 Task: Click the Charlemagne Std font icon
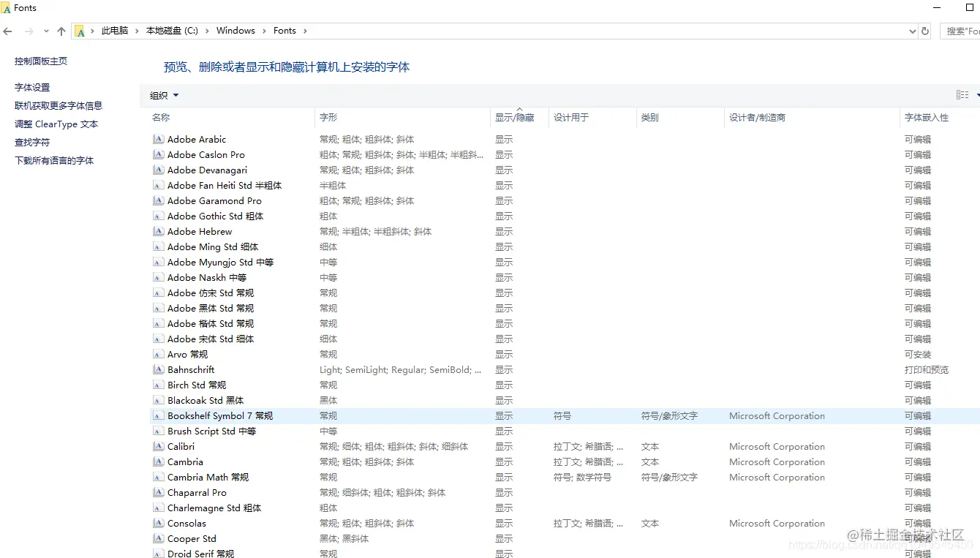pos(158,508)
